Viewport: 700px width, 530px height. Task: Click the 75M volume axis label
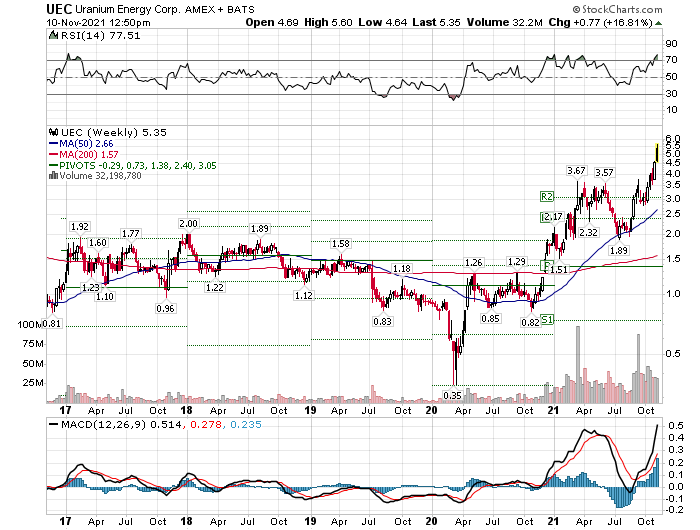tap(33, 344)
